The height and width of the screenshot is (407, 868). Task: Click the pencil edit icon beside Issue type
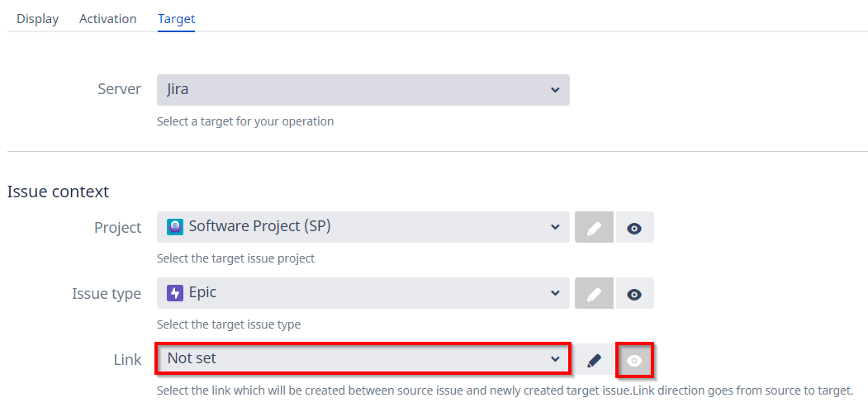(x=594, y=294)
